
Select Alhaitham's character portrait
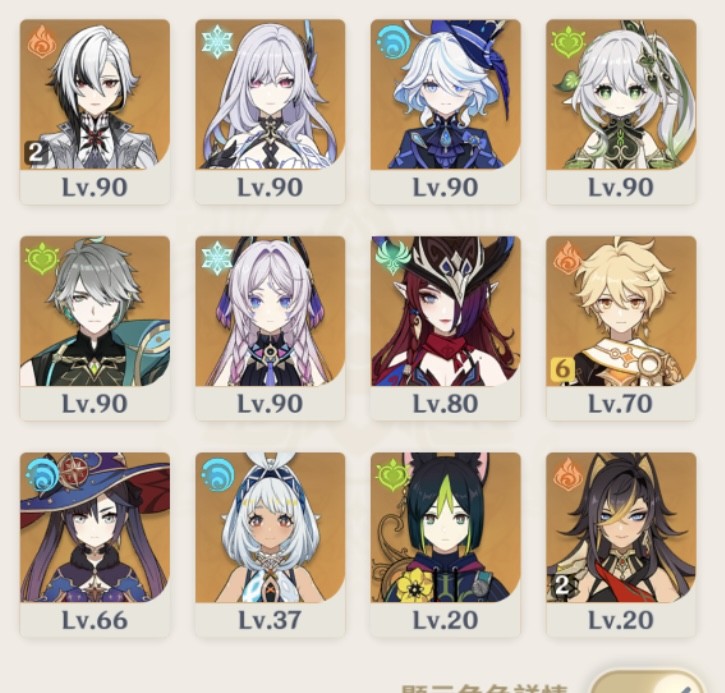[x=95, y=311]
